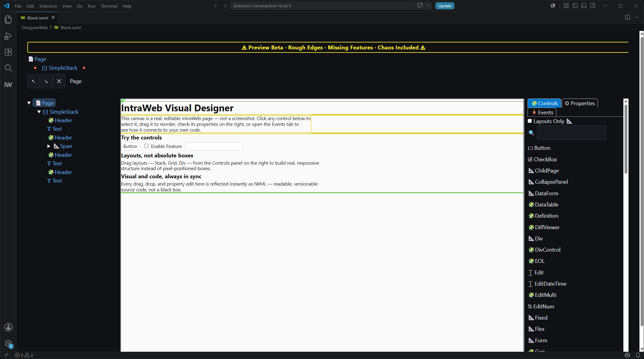Viewport: 644px width, 359px height.
Task: Split the editor right
Action: (x=628, y=18)
